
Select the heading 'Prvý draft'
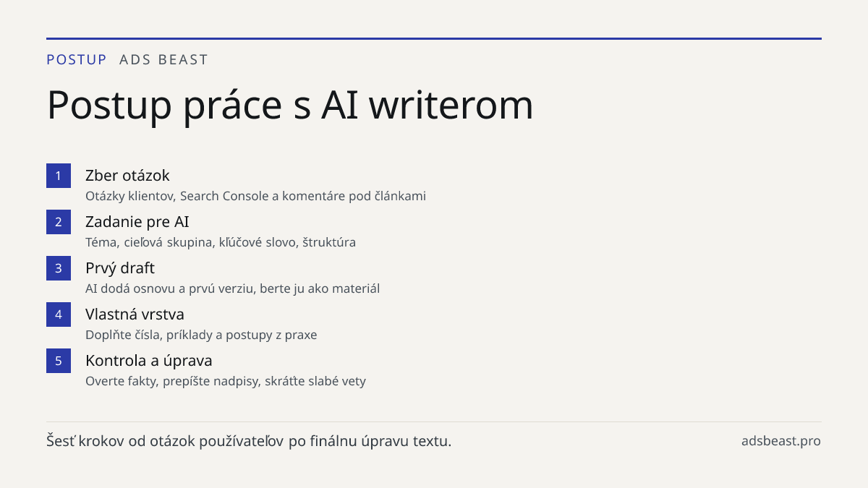click(120, 268)
